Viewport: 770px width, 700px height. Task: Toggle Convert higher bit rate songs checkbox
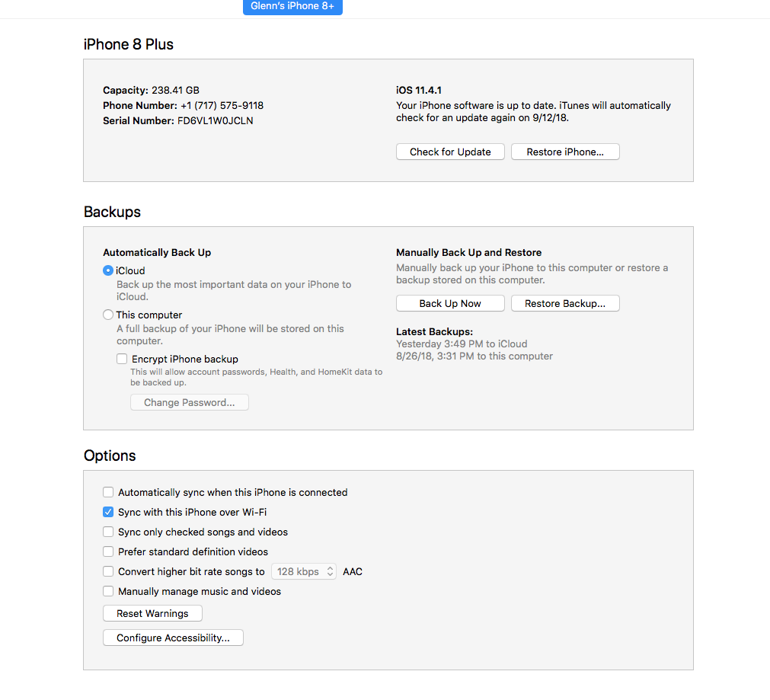[108, 571]
